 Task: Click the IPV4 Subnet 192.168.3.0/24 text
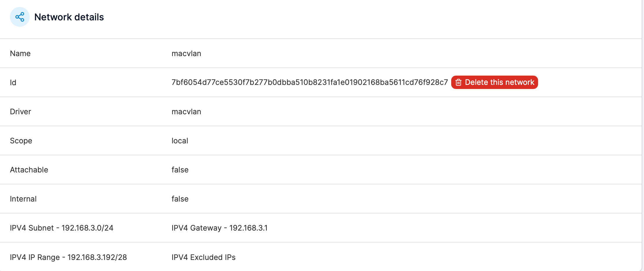pyautogui.click(x=62, y=228)
